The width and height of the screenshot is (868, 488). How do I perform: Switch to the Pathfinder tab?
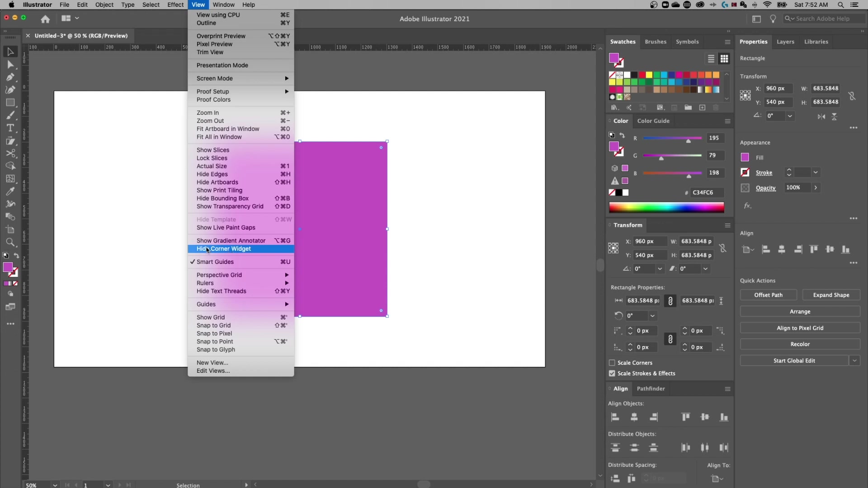pos(651,389)
